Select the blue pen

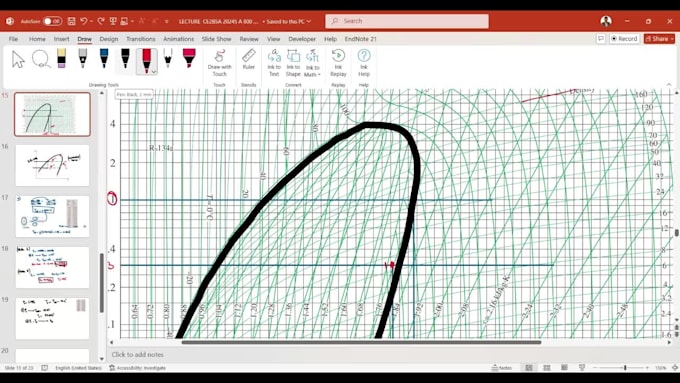tap(104, 58)
